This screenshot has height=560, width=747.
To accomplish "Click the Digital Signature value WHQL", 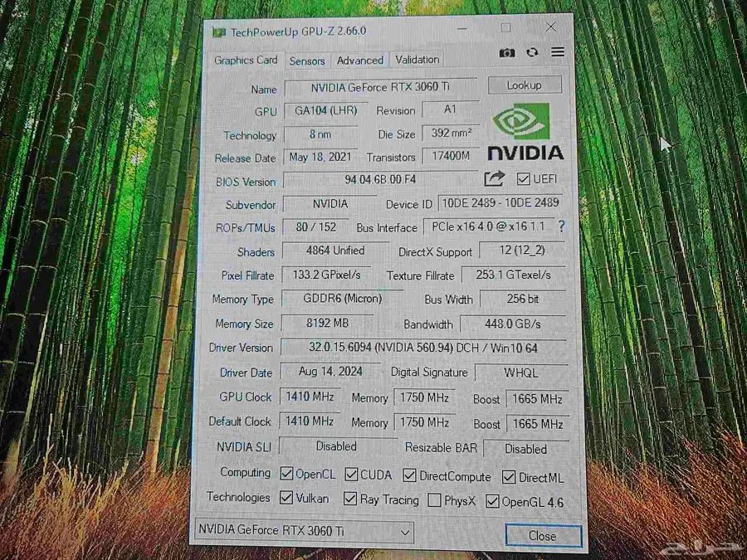I will pyautogui.click(x=521, y=373).
